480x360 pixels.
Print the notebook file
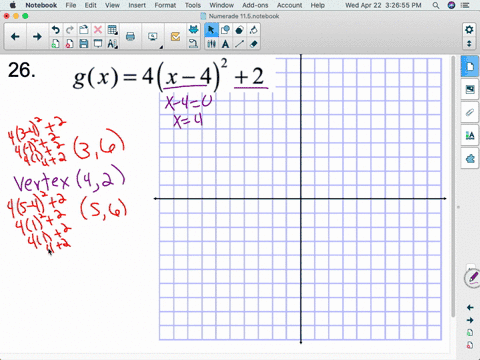click(x=131, y=36)
